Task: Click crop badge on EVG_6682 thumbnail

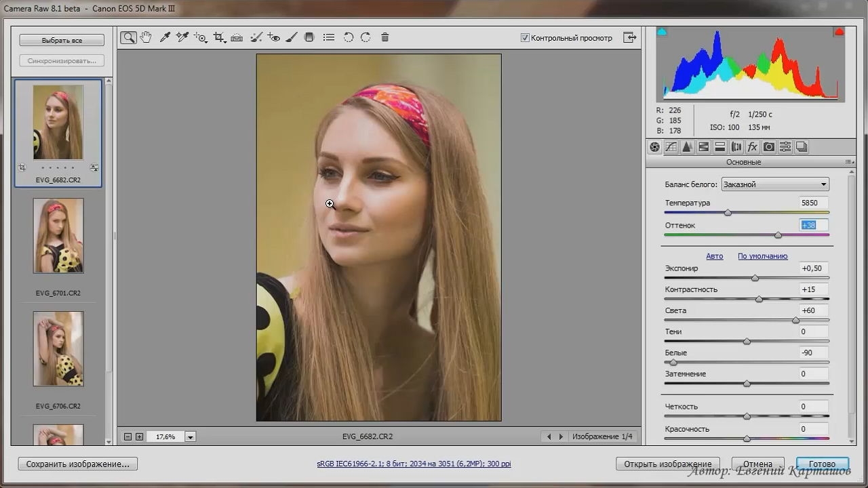Action: pos(22,167)
